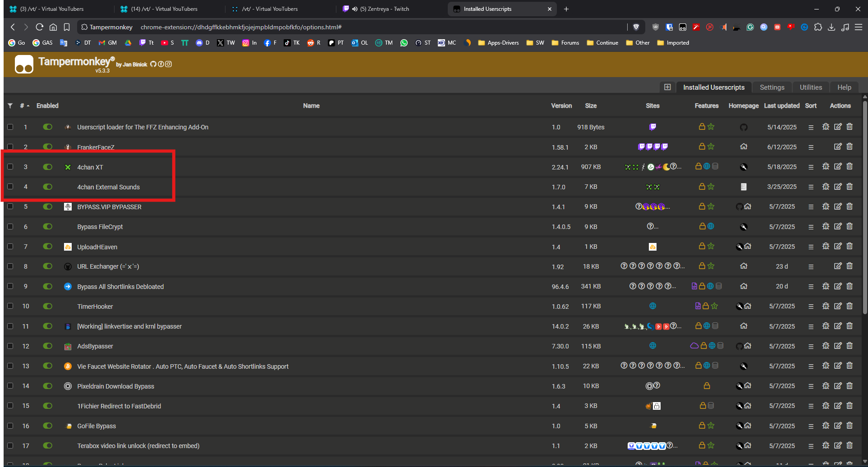Click the new script plus tab icon

coord(667,87)
